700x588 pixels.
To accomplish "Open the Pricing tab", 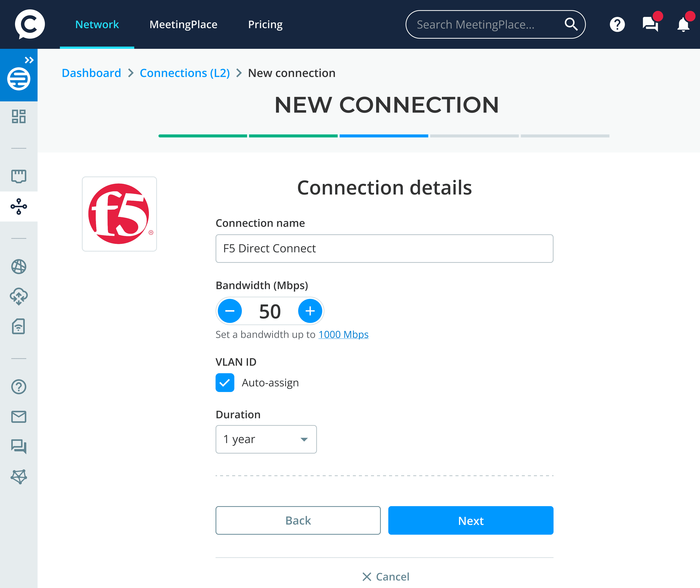I will coord(265,25).
